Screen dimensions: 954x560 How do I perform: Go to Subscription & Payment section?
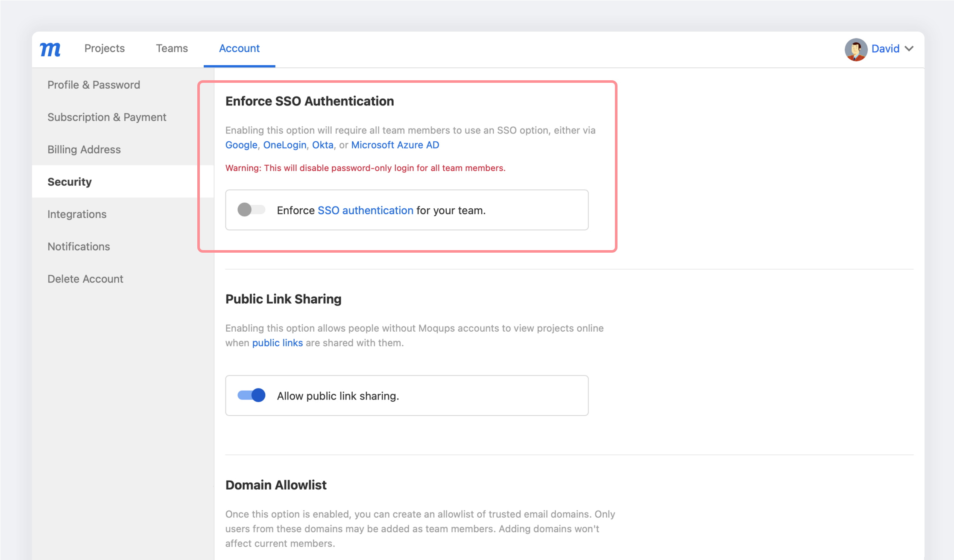click(x=107, y=117)
